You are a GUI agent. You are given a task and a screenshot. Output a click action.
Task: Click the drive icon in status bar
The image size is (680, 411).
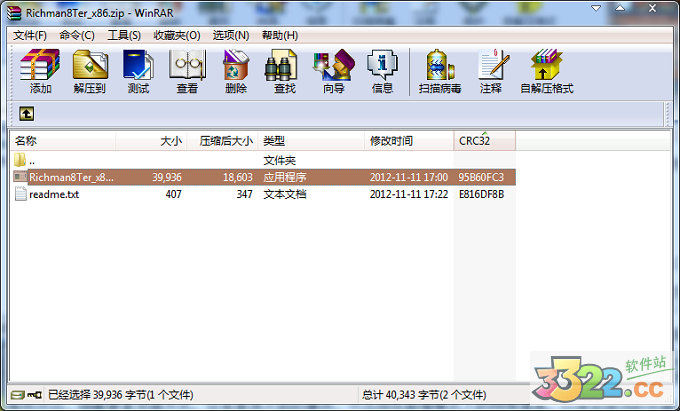tap(18, 395)
